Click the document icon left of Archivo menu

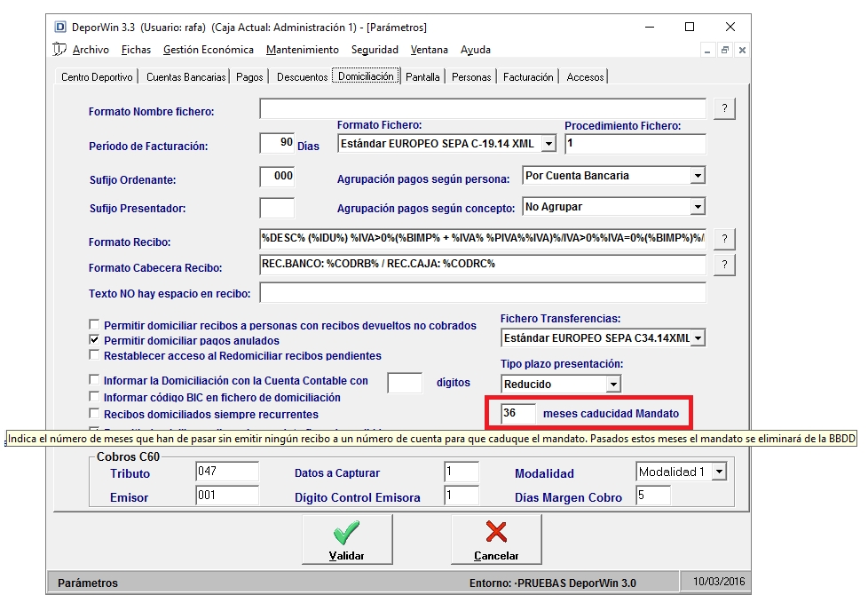(x=59, y=49)
